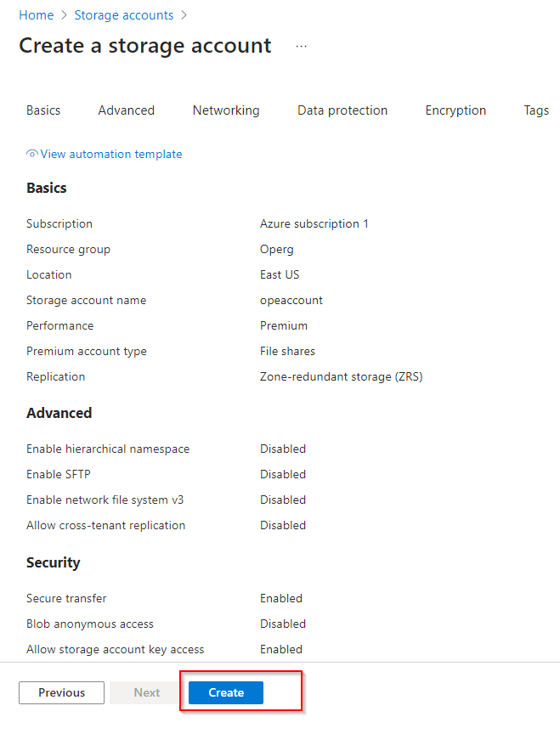Switch to the Advanced tab
The height and width of the screenshot is (734, 560).
tap(126, 110)
